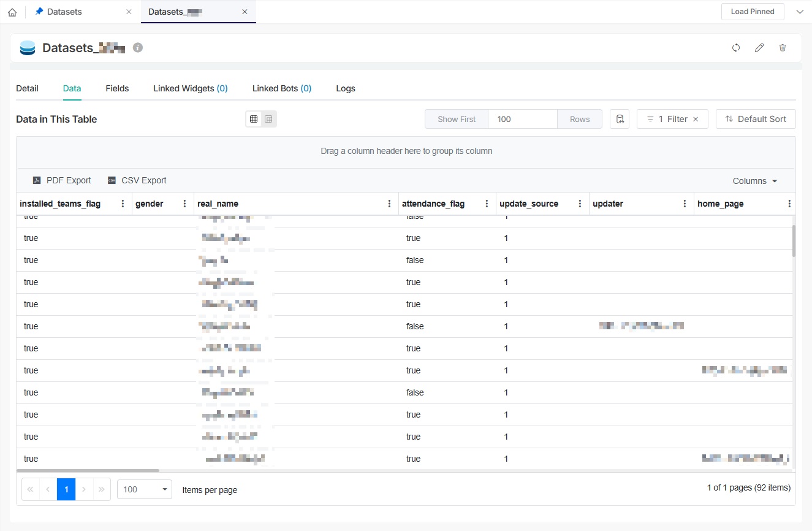Click the info icon beside dataset title

[x=138, y=48]
